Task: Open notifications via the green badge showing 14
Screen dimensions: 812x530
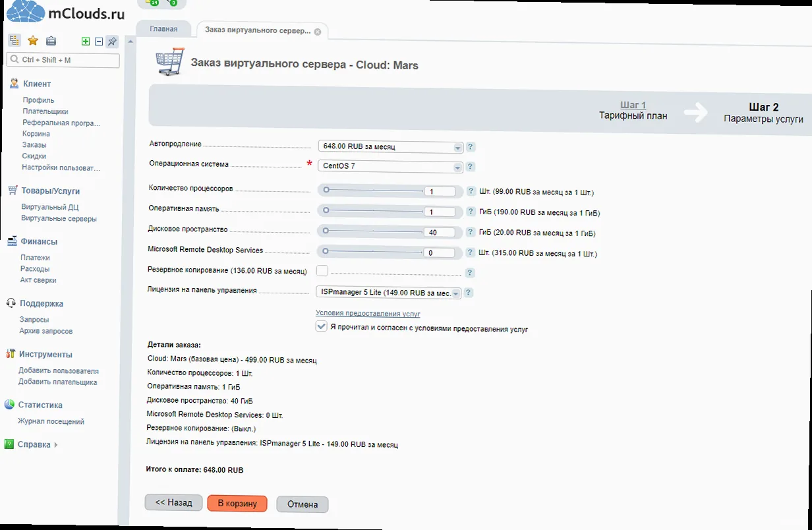Action: point(156,3)
